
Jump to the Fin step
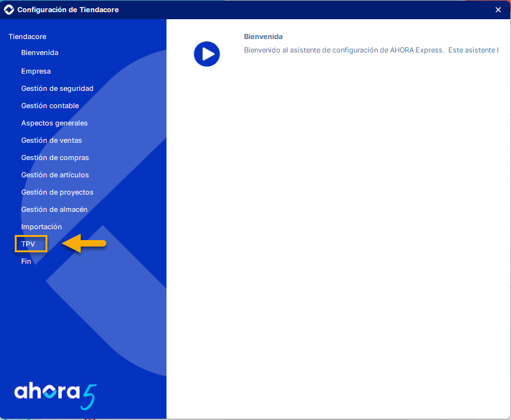(26, 261)
